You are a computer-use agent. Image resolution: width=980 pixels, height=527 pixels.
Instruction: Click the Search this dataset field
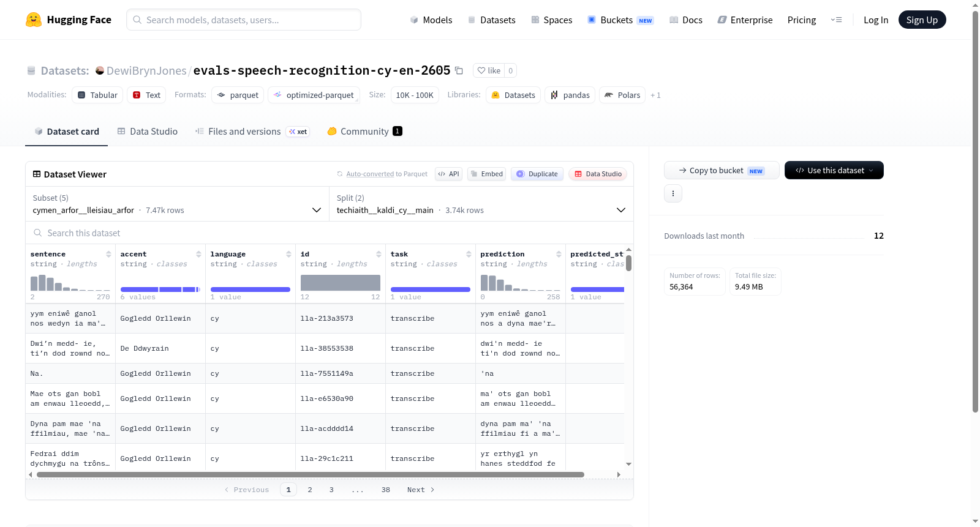click(x=330, y=233)
